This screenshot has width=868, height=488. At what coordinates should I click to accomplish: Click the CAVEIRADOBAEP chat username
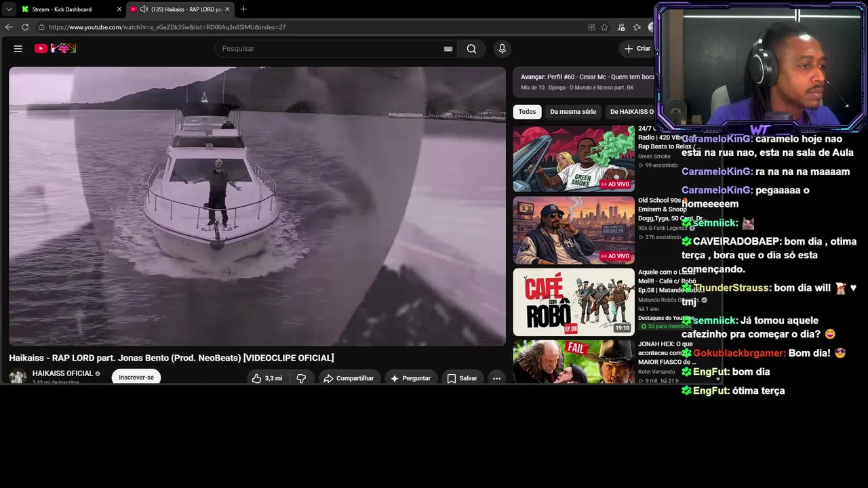click(x=737, y=241)
